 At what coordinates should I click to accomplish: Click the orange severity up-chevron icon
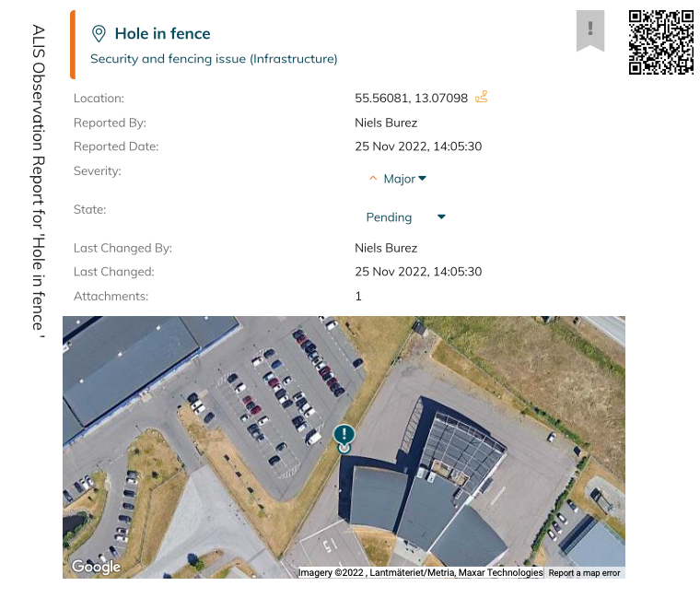pyautogui.click(x=373, y=179)
